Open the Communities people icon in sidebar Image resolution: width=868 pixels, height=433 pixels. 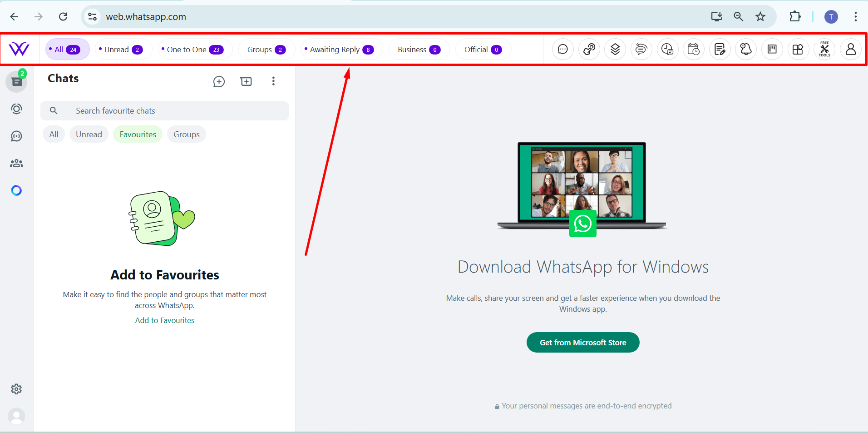click(17, 163)
